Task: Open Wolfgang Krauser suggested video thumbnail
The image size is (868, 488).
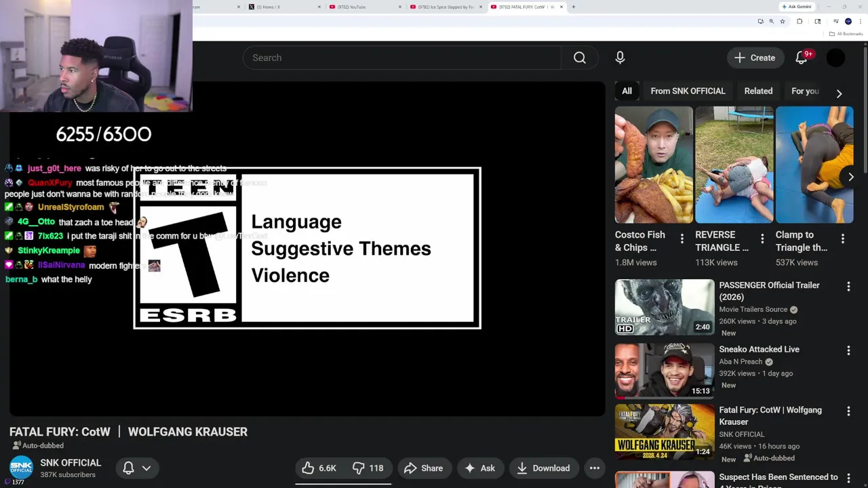Action: coord(665,432)
